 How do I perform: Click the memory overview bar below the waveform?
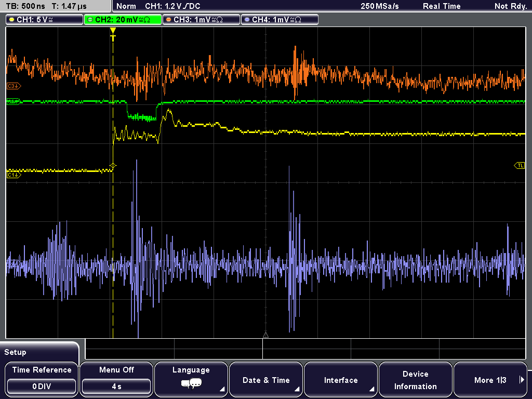pyautogui.click(x=305, y=349)
